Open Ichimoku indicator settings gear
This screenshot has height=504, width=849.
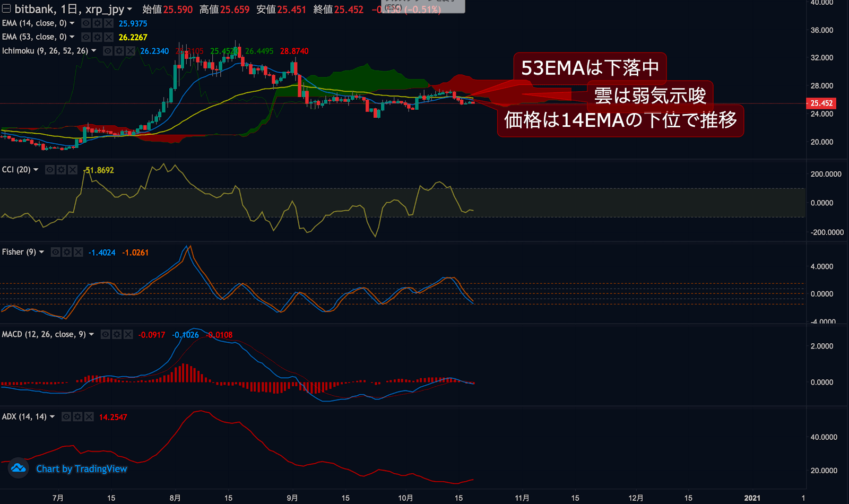[x=119, y=51]
